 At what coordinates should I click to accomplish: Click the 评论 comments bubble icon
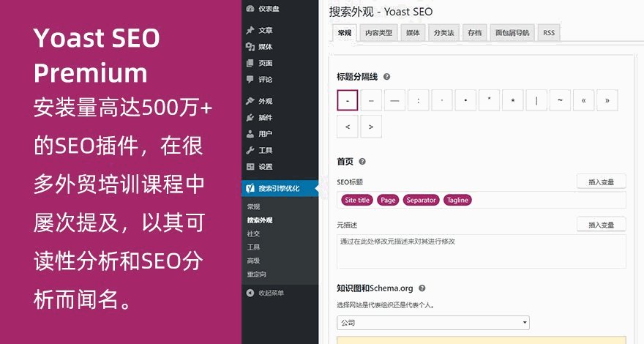coord(250,79)
